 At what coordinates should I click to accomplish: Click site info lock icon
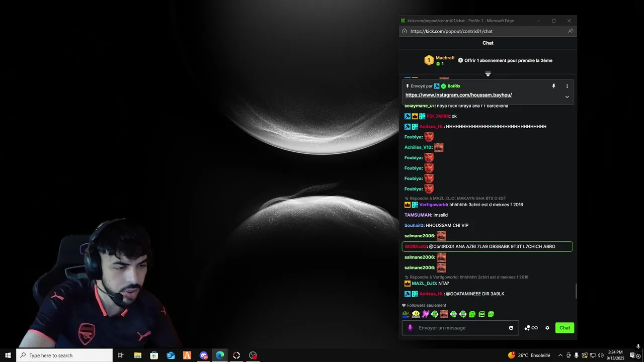pos(405,31)
